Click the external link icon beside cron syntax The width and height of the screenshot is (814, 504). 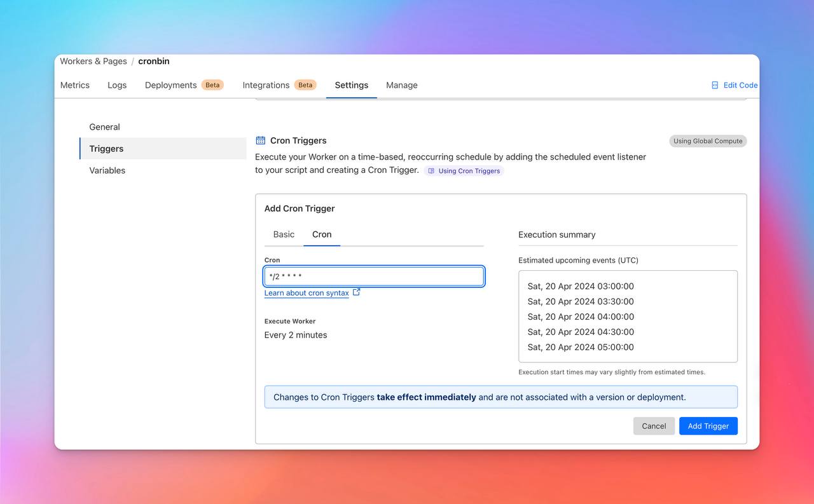pos(357,292)
